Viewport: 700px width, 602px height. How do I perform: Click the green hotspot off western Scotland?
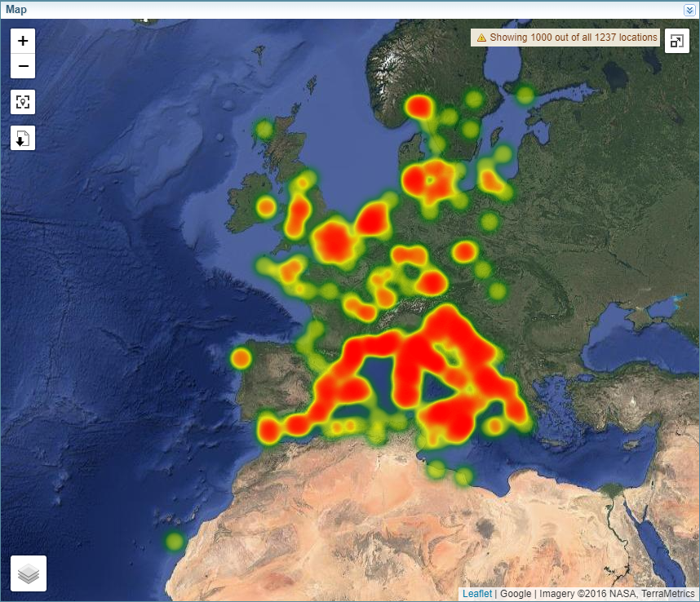tap(264, 129)
